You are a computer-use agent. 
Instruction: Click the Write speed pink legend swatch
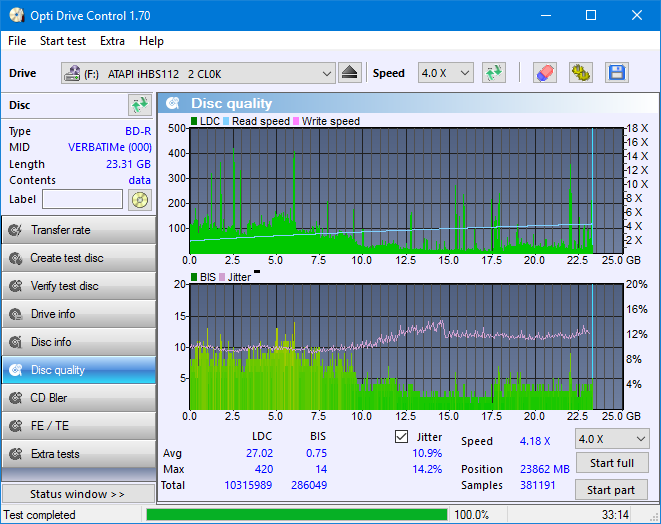coord(296,121)
